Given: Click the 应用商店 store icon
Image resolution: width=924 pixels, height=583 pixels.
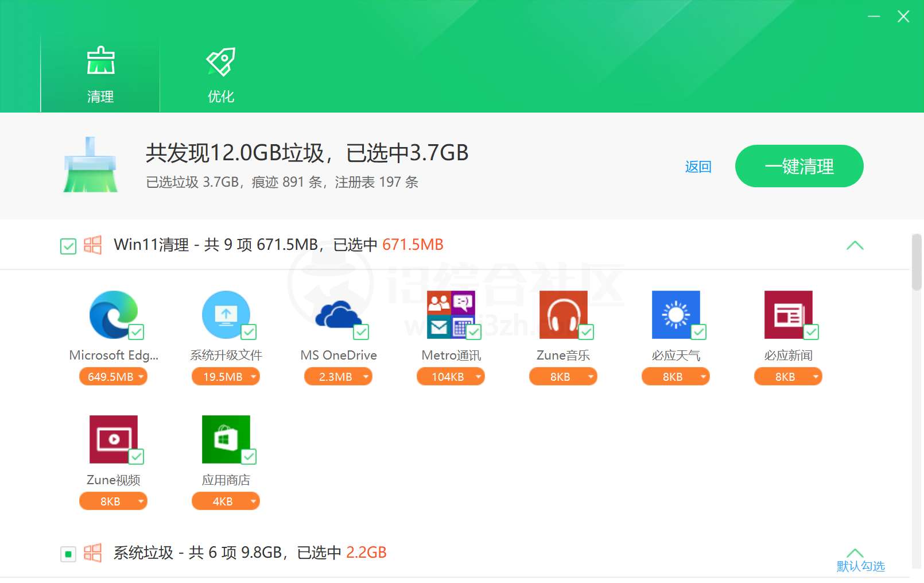Looking at the screenshot, I should (226, 439).
